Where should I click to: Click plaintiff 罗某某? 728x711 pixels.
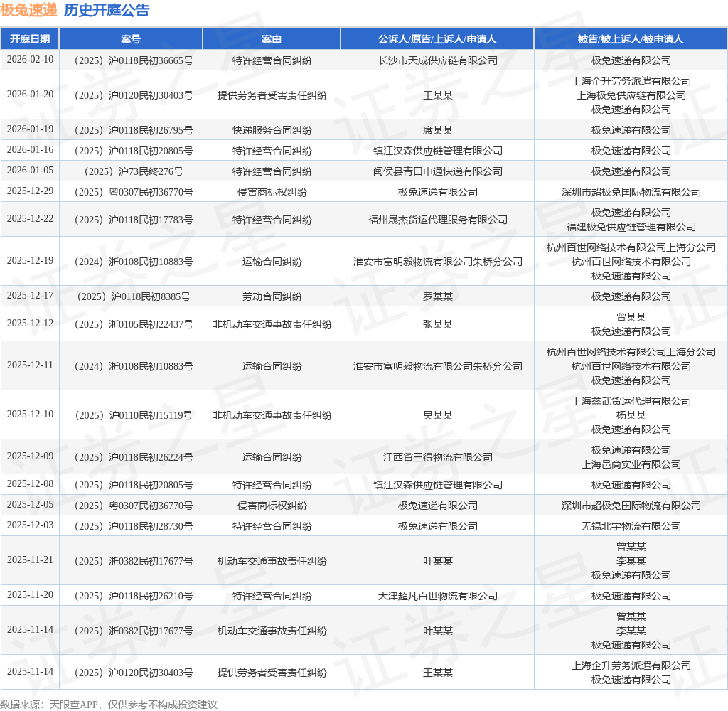(x=437, y=296)
